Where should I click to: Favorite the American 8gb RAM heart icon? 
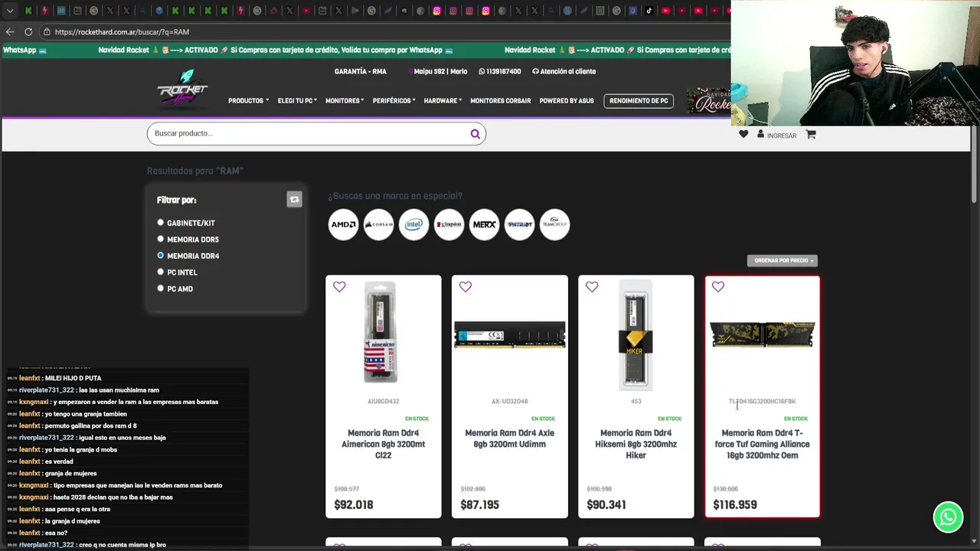[x=339, y=287]
